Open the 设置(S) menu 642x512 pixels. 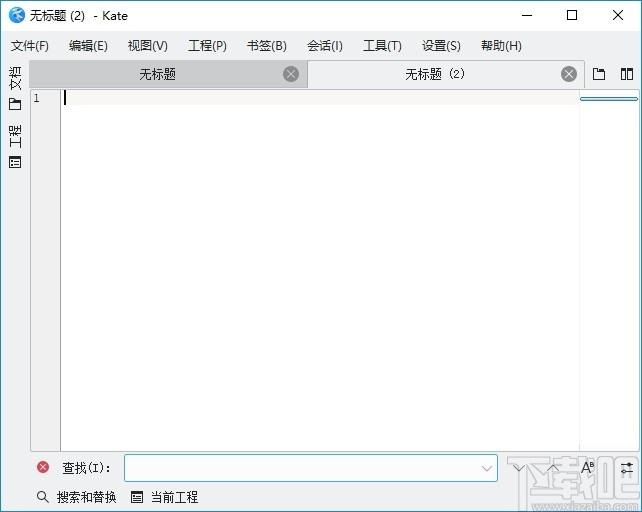tap(441, 46)
